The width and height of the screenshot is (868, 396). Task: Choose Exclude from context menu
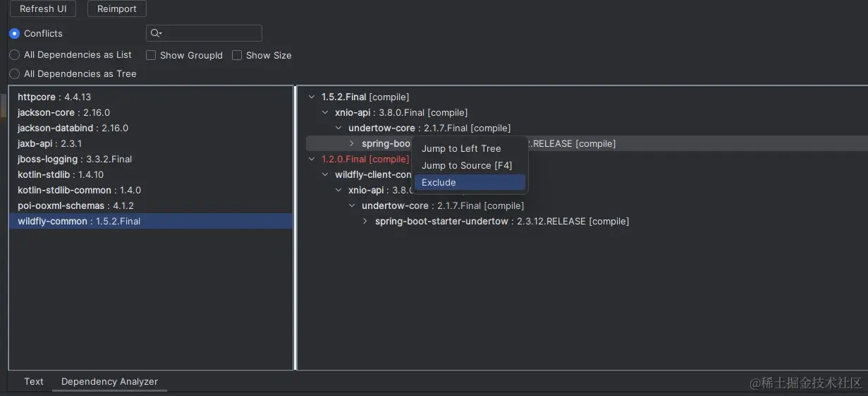click(x=470, y=182)
